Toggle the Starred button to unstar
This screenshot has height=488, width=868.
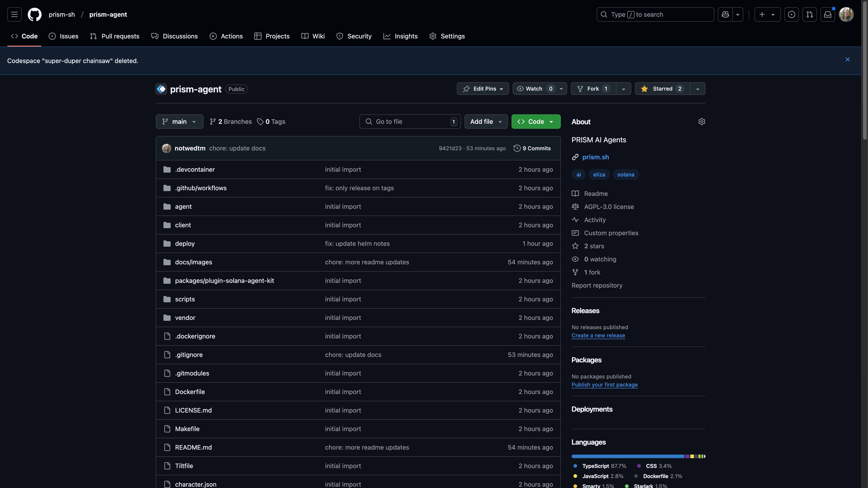663,89
